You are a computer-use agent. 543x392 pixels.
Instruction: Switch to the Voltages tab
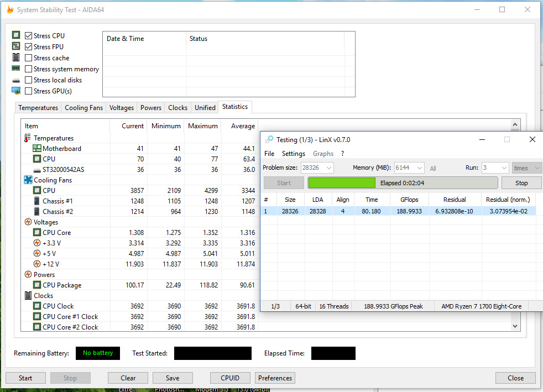122,108
